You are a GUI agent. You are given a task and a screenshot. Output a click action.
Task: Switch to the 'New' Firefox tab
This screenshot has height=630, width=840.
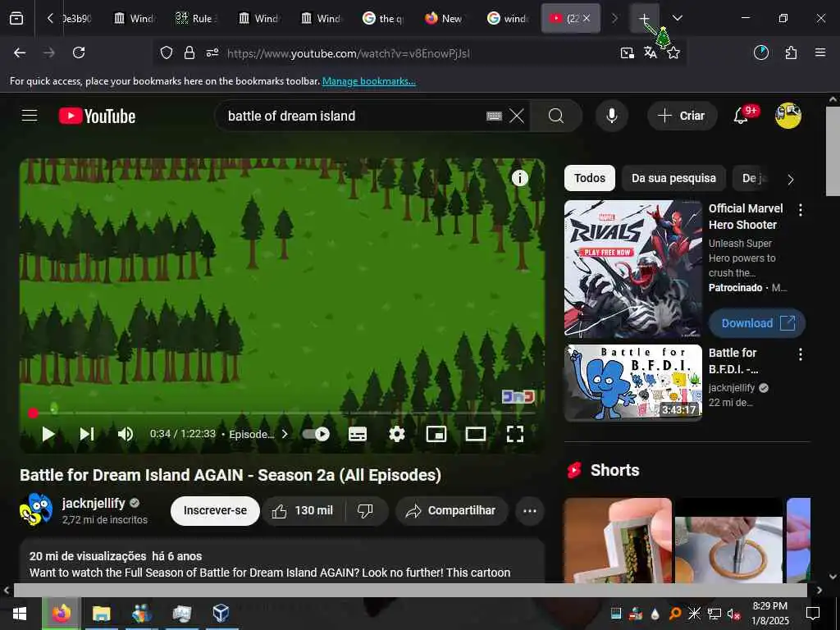445,18
